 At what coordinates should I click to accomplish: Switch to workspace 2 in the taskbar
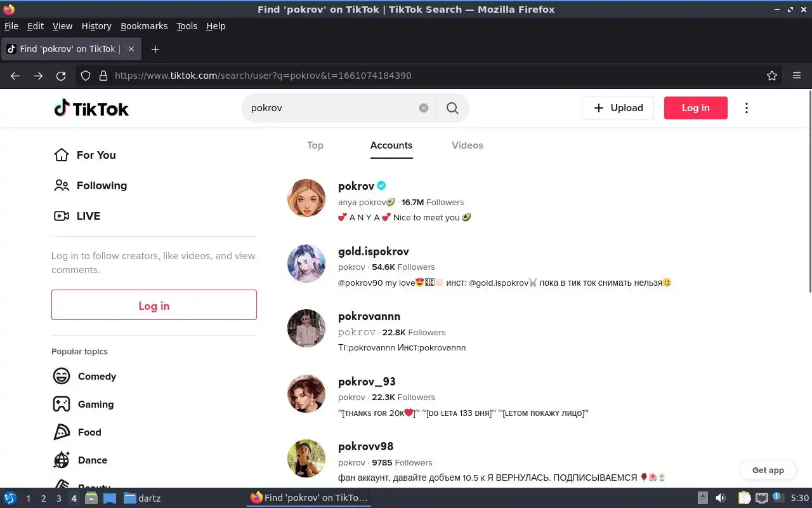[43, 498]
